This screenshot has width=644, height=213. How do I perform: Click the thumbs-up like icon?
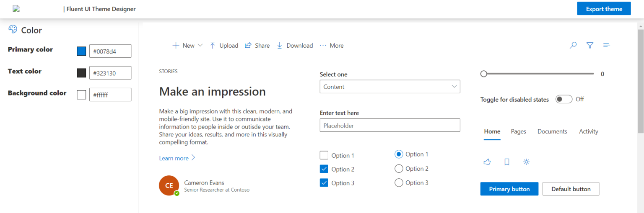point(487,162)
